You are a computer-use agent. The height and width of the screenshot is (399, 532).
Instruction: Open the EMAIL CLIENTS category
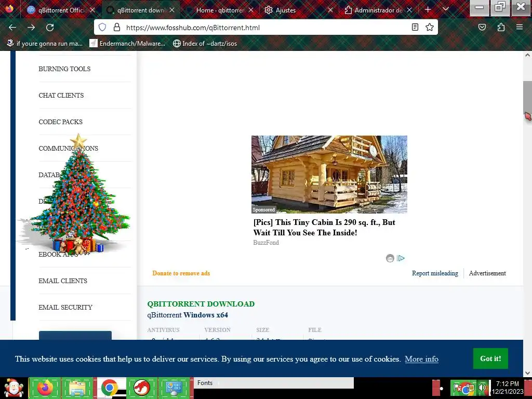tap(63, 281)
